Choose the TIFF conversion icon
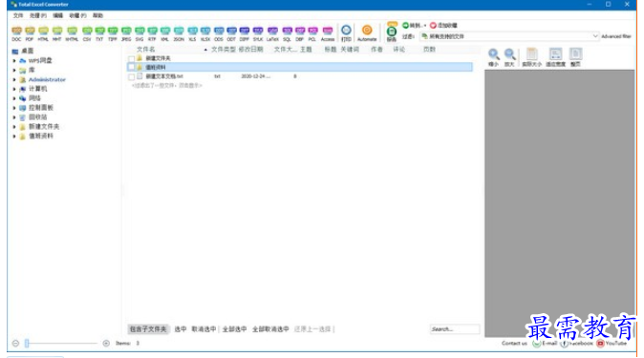This screenshot has width=644, height=358. [x=113, y=33]
